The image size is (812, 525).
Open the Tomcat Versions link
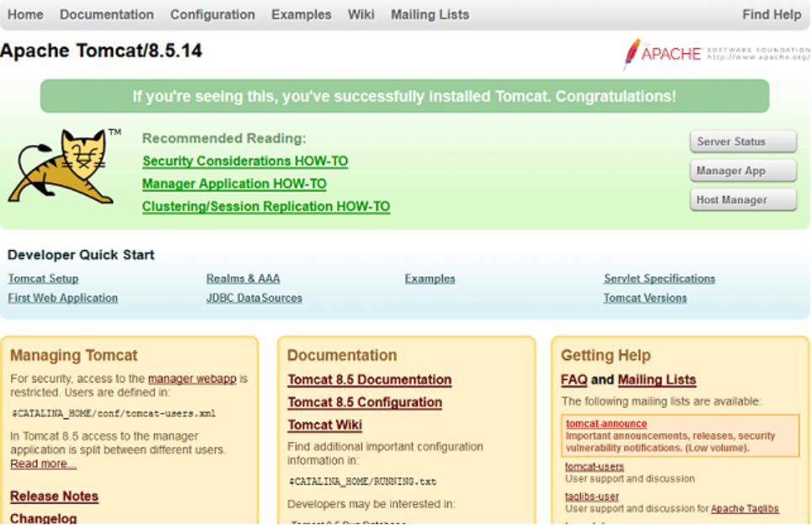[644, 298]
